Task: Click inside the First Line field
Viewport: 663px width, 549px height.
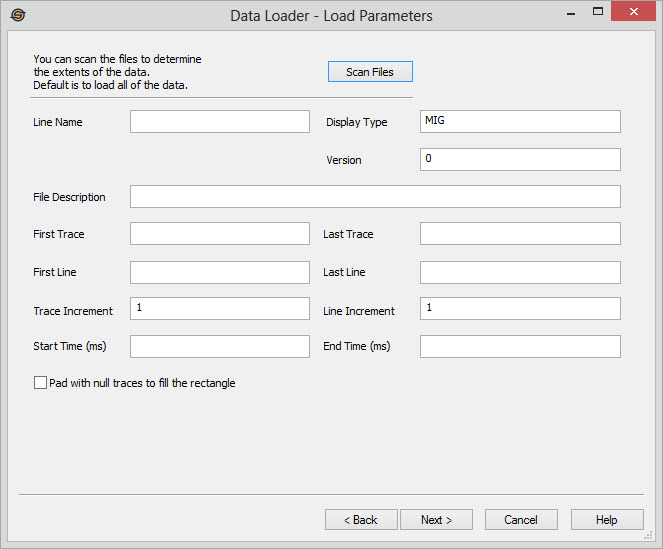Action: coord(220,272)
